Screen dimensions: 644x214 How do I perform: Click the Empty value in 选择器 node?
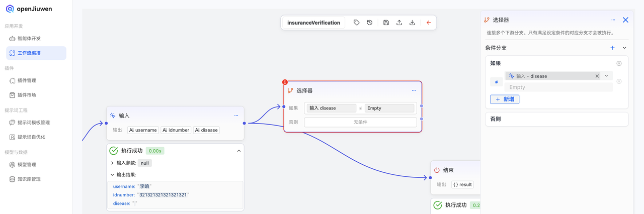point(389,108)
